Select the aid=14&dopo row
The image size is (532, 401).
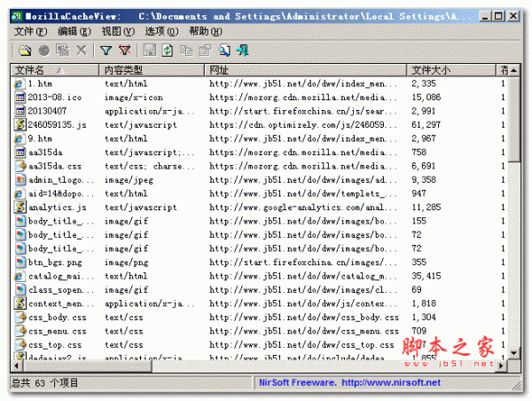tap(260, 193)
